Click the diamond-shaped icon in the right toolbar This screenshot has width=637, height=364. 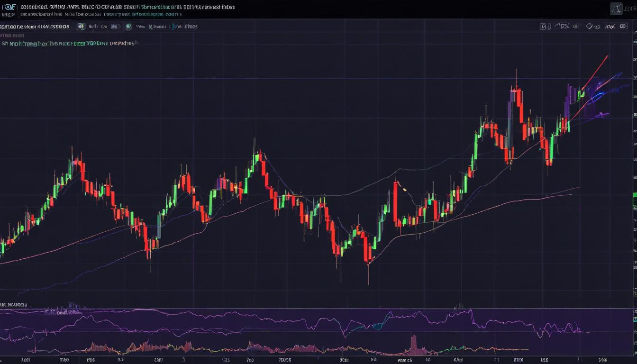[590, 27]
